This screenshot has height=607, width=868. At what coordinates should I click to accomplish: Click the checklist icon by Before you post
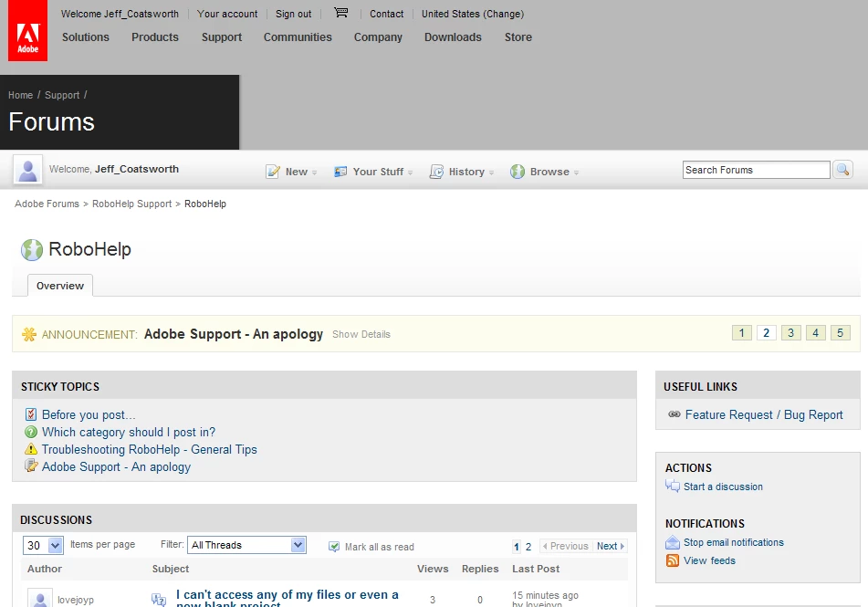coord(31,414)
